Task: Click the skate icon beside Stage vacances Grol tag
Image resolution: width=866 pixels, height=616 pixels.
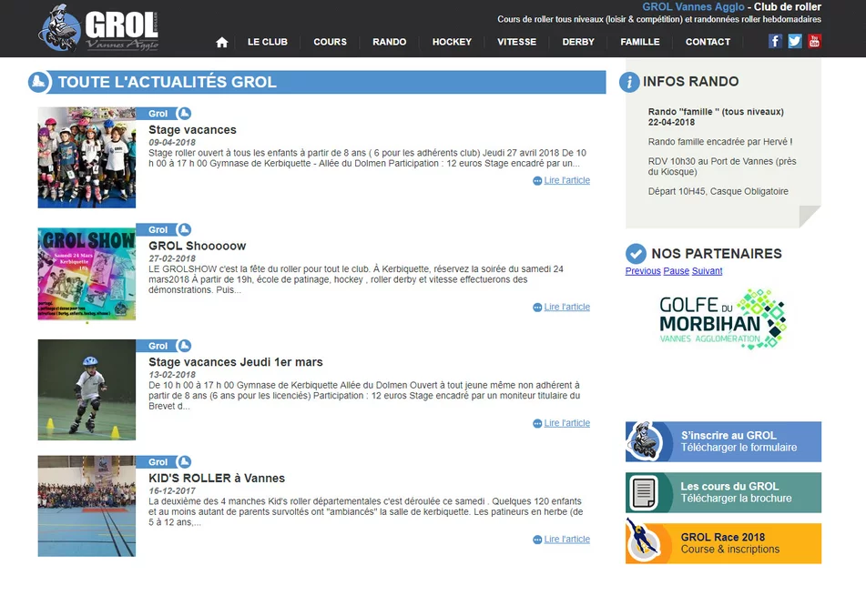Action: pos(184,114)
